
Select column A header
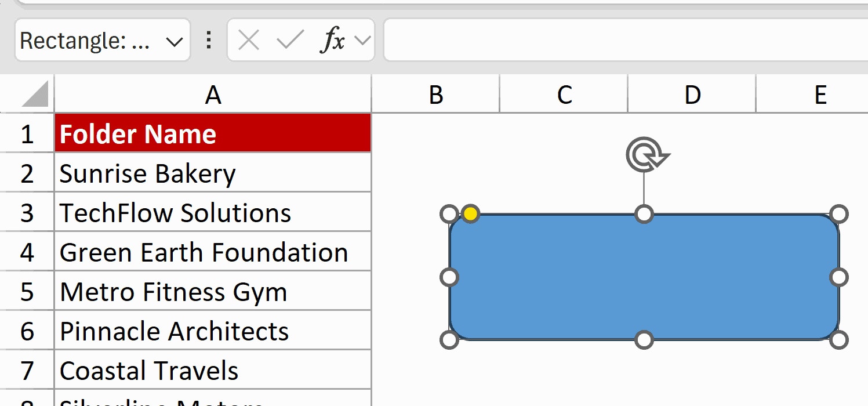[x=213, y=94]
